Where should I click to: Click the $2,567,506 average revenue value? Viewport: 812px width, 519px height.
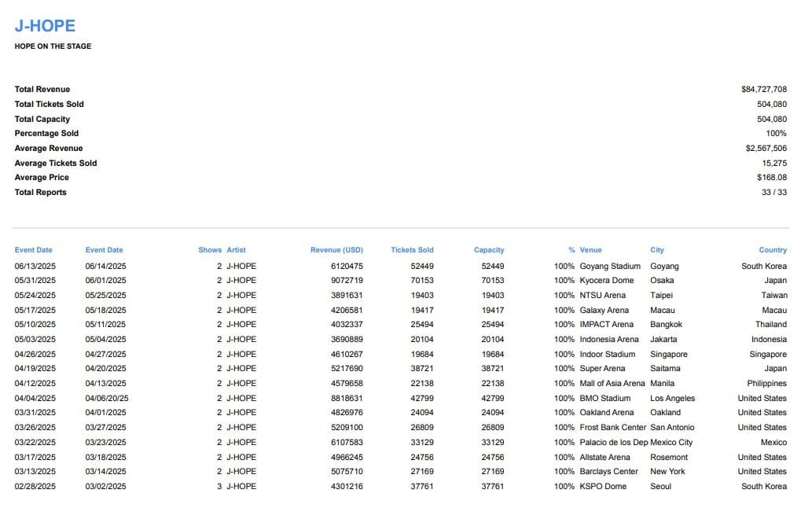tap(766, 148)
